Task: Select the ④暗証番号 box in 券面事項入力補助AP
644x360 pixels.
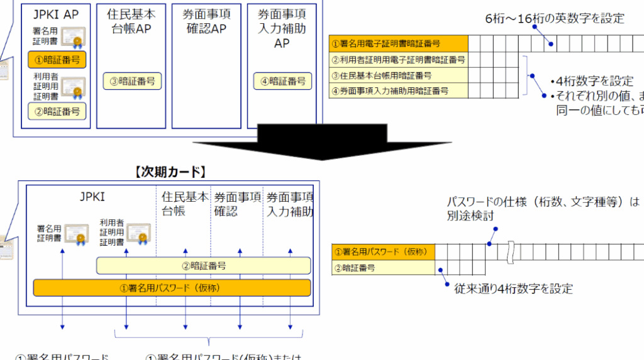Action: click(282, 80)
